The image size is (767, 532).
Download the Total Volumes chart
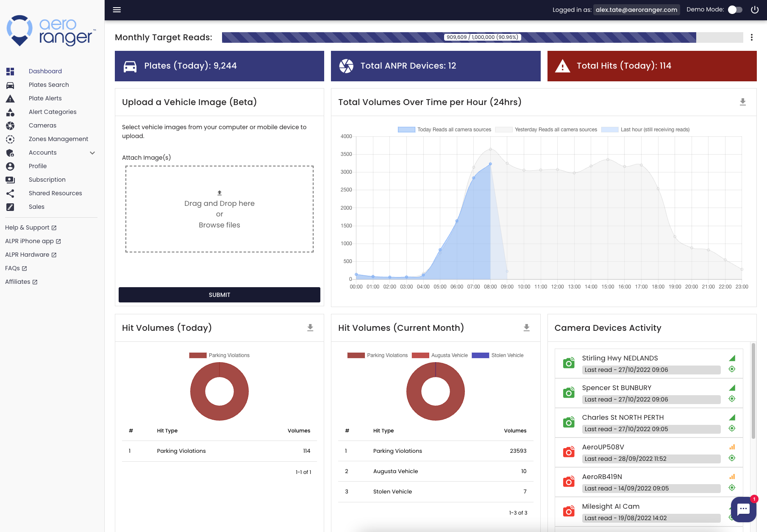point(743,102)
